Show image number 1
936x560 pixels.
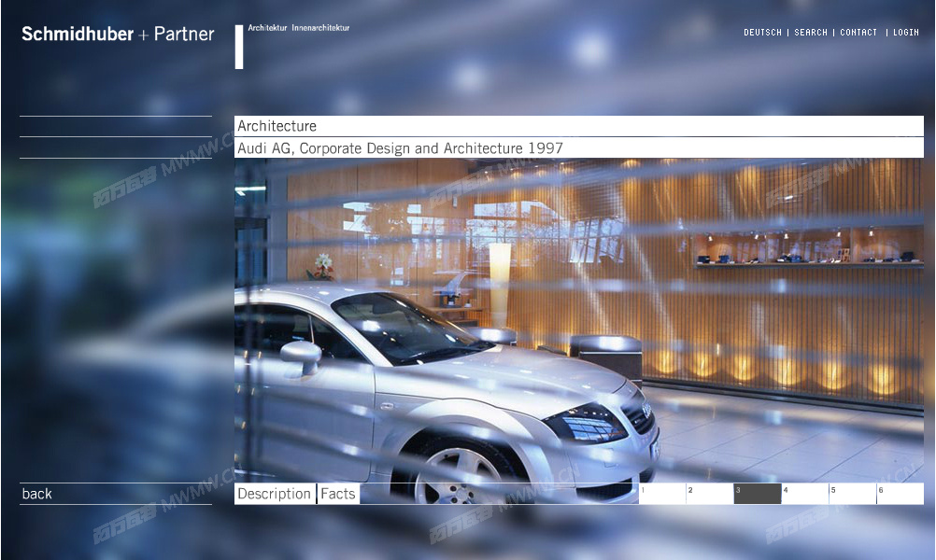click(x=662, y=494)
